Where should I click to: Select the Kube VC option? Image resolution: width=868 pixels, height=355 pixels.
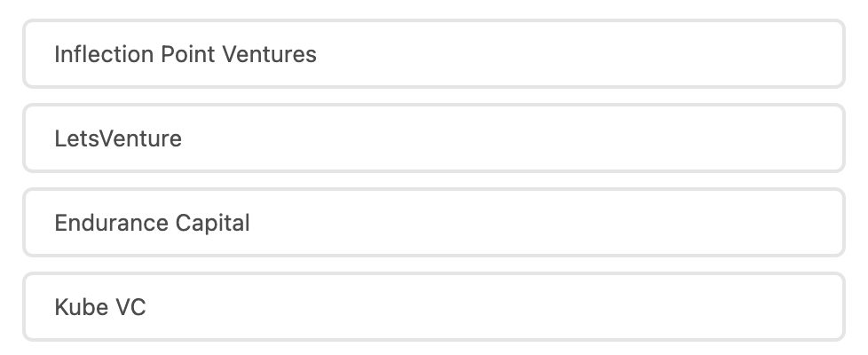[433, 307]
